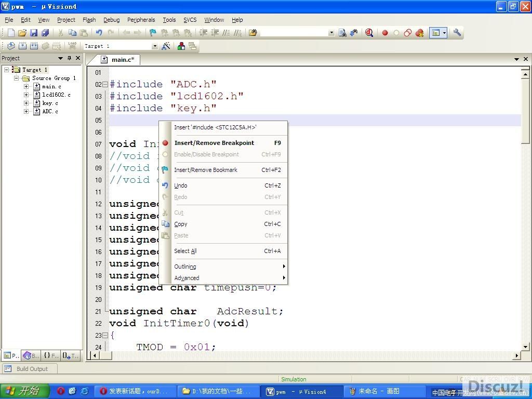Open Find in Files with the binoculars folder icon
Viewport: 532px width, 399px height.
pyautogui.click(x=253, y=33)
